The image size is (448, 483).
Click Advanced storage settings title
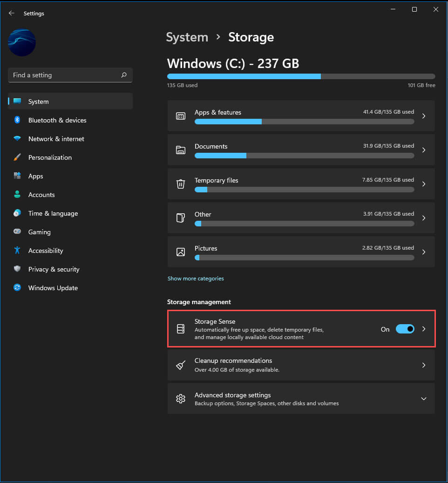point(232,395)
